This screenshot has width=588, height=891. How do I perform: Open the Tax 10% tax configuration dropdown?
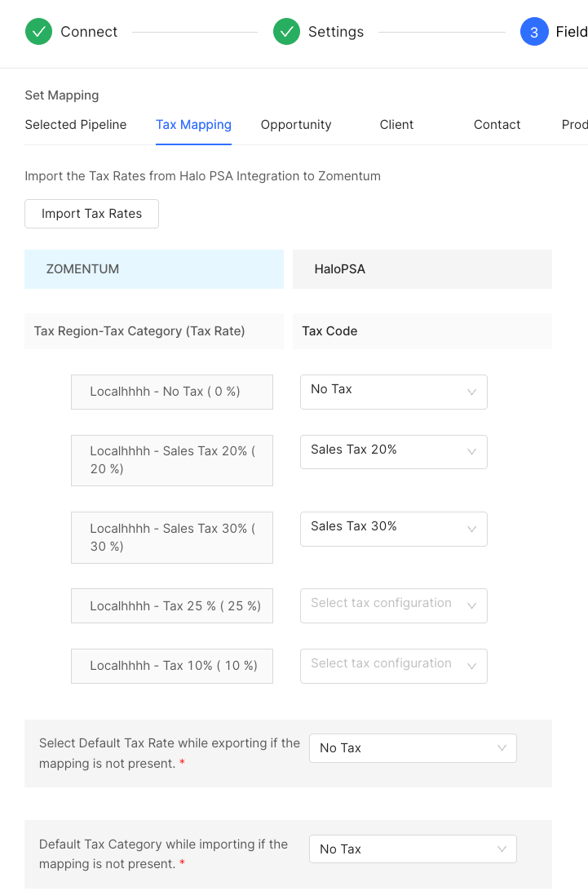(x=382, y=665)
